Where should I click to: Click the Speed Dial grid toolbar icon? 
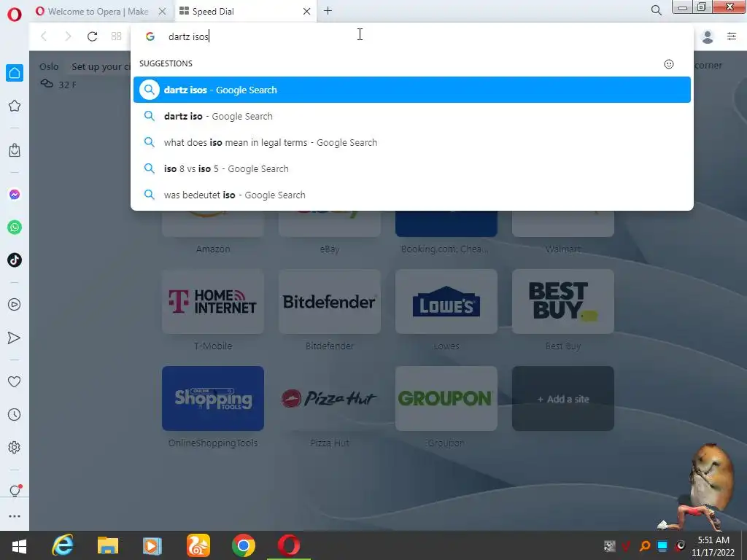pos(116,36)
